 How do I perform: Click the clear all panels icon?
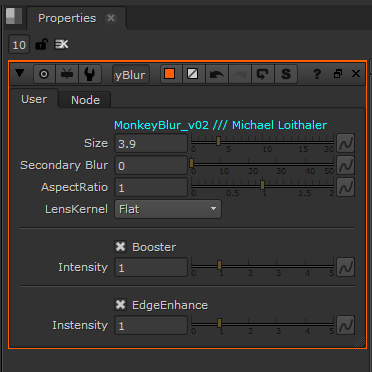[61, 44]
